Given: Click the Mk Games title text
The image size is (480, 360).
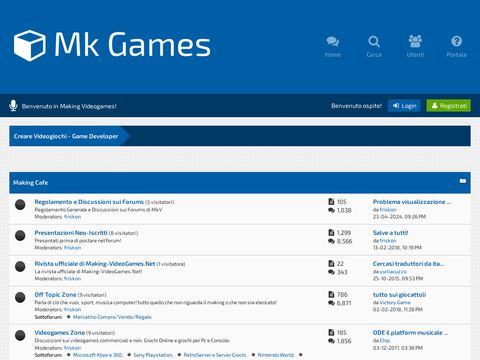Looking at the screenshot, I should 132,44.
